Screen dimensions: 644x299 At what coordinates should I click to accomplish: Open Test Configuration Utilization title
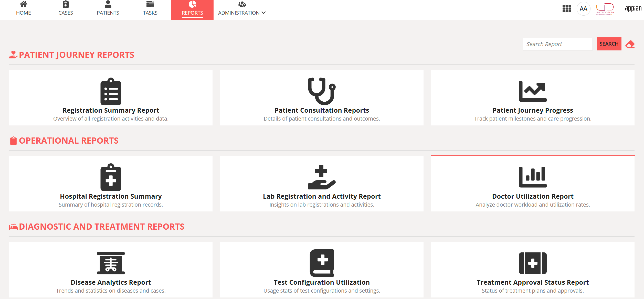322,282
